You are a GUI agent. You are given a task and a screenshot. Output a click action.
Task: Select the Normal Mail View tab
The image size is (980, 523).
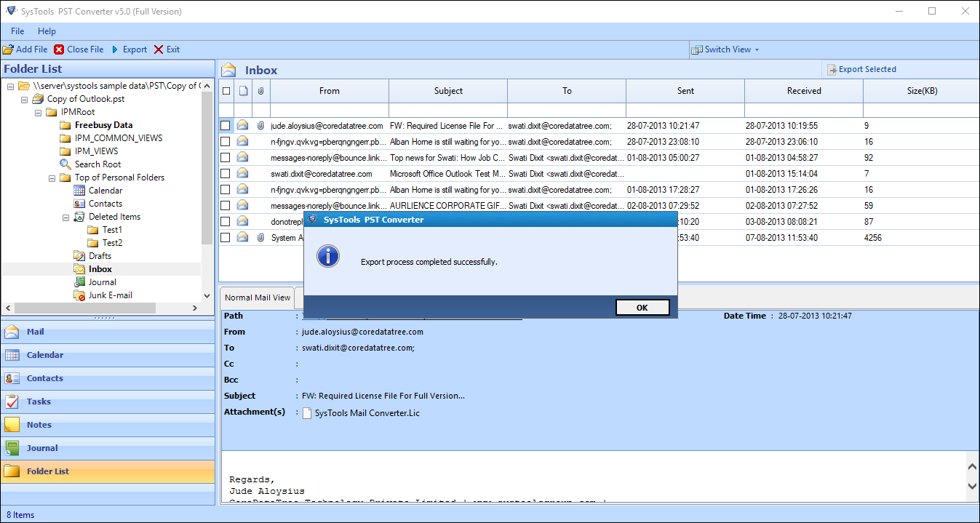[258, 298]
